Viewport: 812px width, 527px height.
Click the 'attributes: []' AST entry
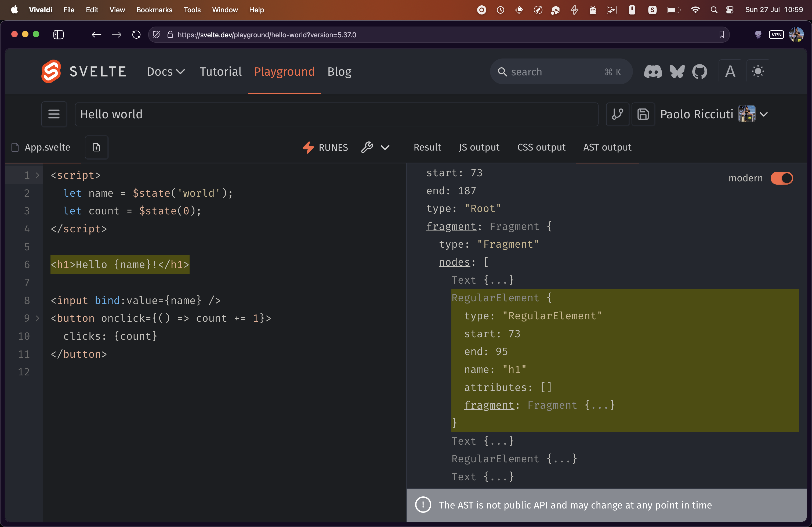pyautogui.click(x=508, y=387)
